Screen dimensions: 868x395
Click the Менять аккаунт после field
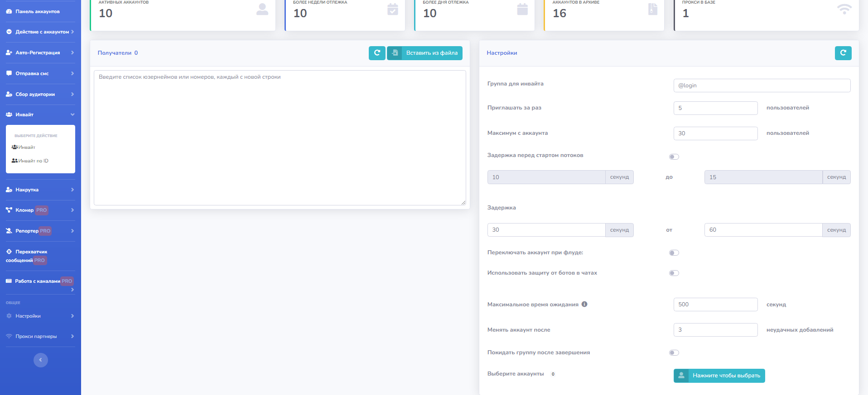(x=716, y=330)
